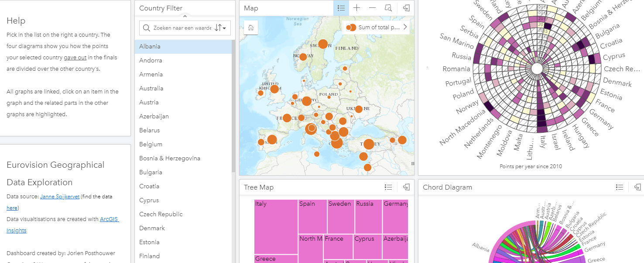
Task: Collapse the Country Filter header chevron
Action: coord(185,16)
